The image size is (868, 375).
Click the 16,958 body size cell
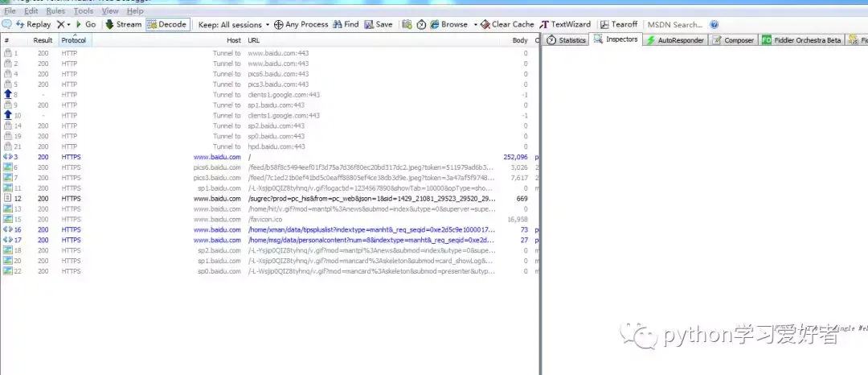518,220
